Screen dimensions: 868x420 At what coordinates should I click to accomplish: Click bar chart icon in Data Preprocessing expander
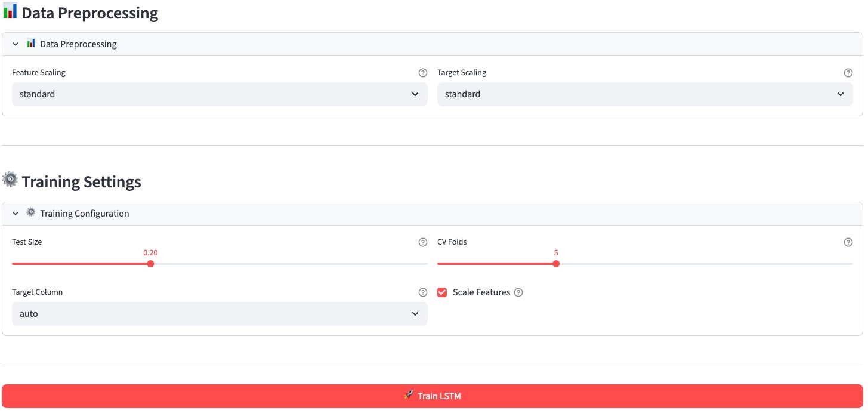31,43
